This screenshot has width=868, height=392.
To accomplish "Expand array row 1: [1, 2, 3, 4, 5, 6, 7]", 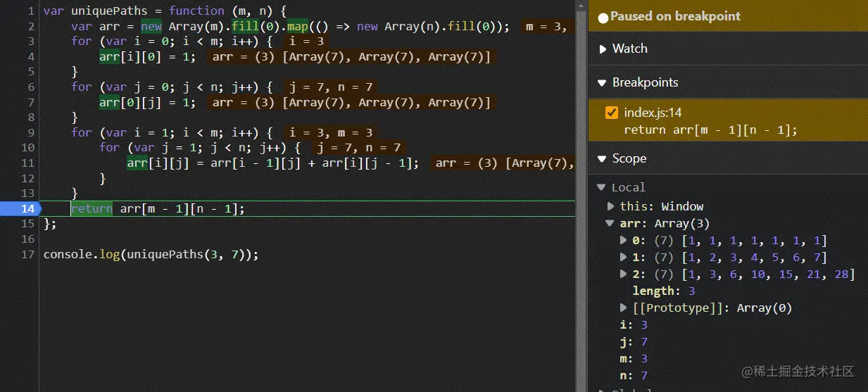I will point(624,257).
